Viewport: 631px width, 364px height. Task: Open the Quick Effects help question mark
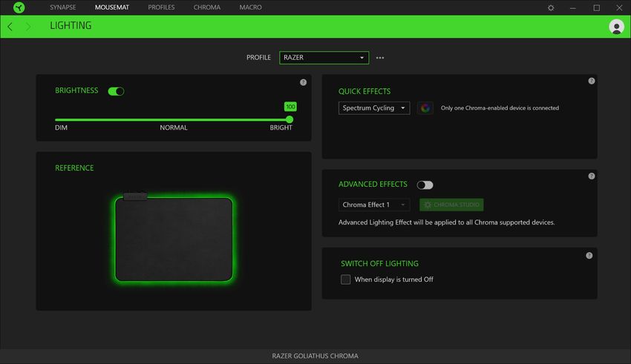pos(591,81)
